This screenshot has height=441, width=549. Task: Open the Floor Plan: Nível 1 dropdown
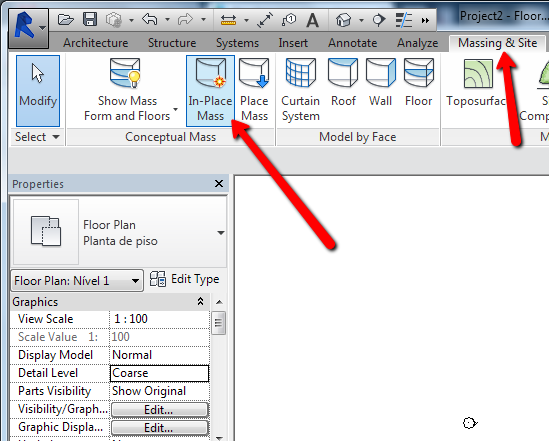(x=77, y=280)
